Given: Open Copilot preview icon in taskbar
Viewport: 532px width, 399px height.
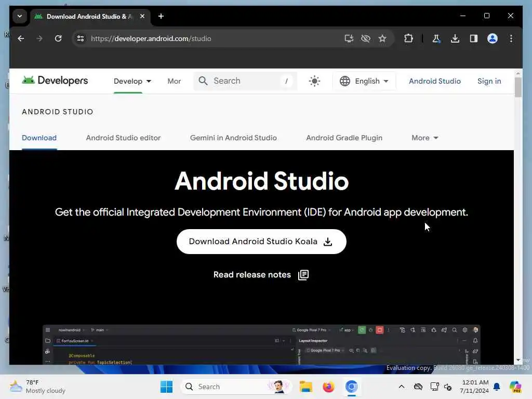Looking at the screenshot, I should pyautogui.click(x=515, y=387).
